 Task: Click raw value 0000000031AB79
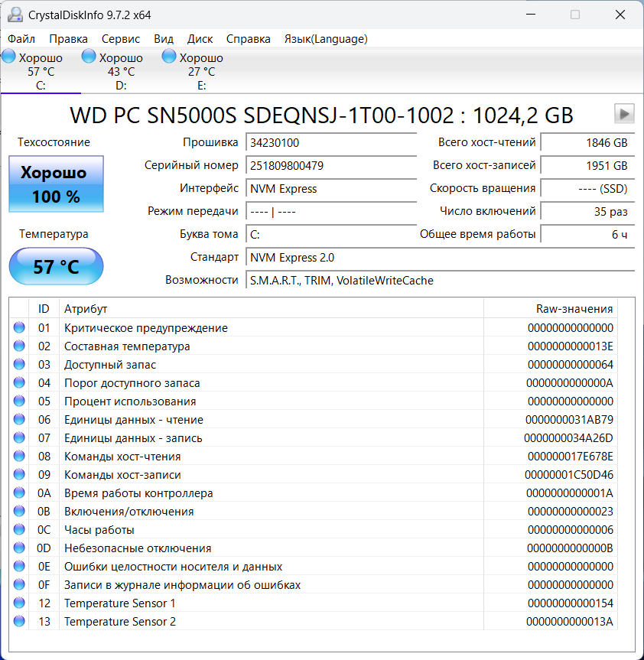[569, 419]
